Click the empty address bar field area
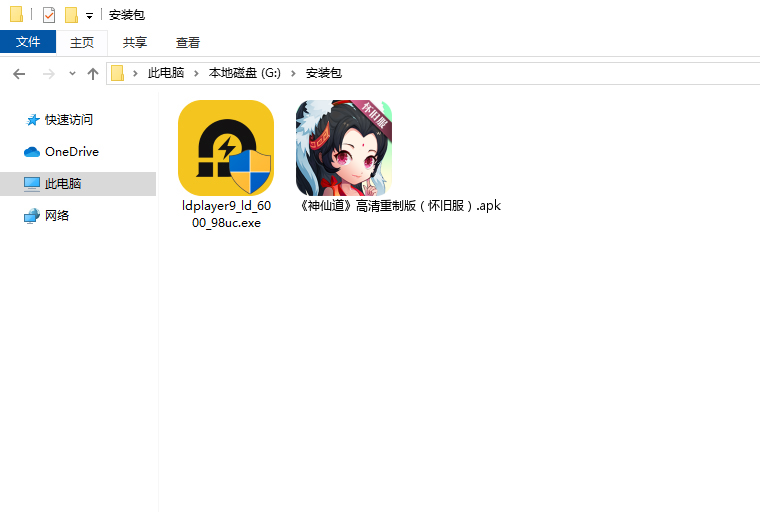The image size is (760, 512). (x=550, y=73)
